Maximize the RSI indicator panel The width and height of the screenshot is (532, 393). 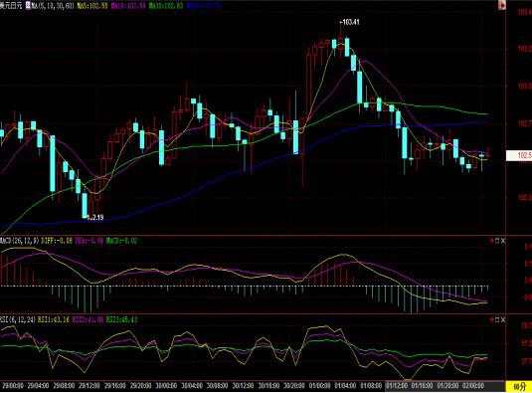pos(497,319)
